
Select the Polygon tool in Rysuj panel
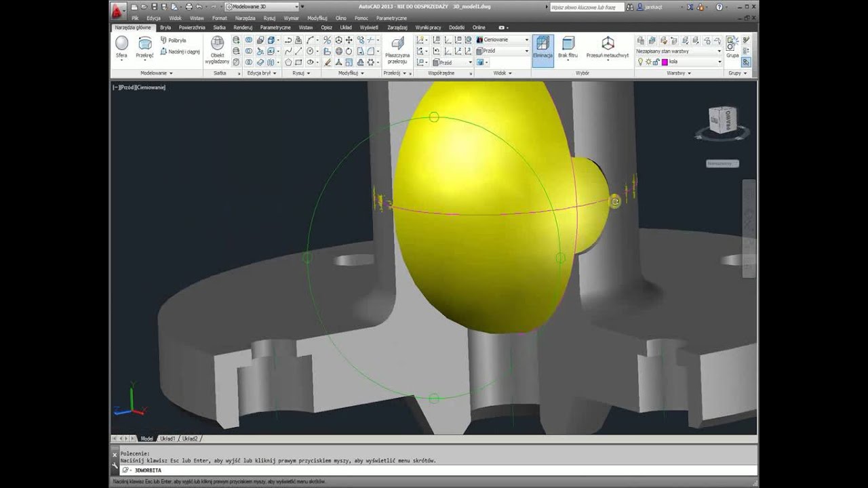point(288,62)
